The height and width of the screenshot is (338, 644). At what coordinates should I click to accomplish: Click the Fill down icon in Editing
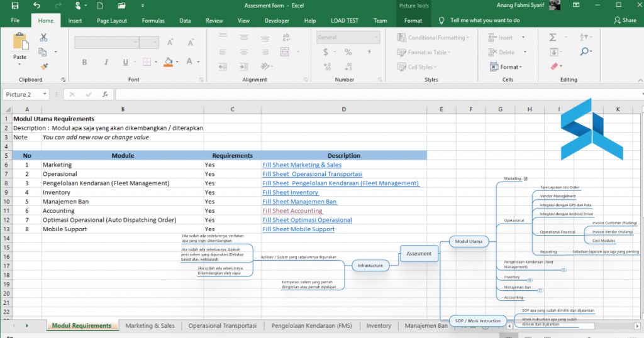tap(553, 52)
